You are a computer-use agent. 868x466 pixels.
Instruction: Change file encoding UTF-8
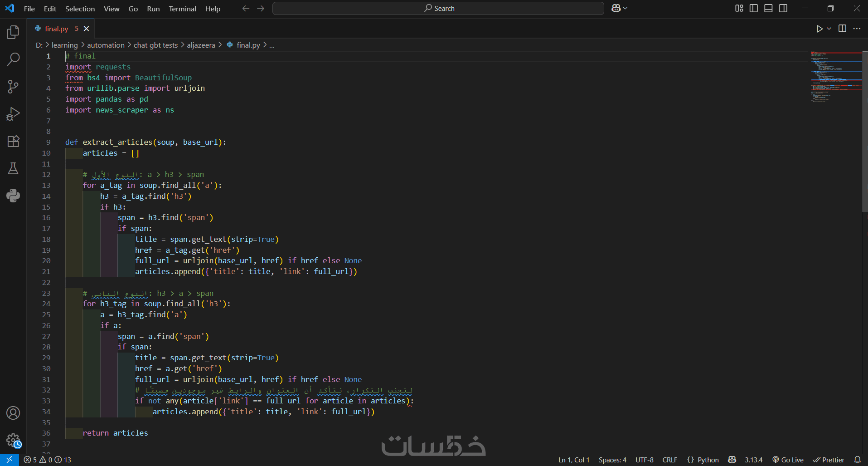click(644, 460)
